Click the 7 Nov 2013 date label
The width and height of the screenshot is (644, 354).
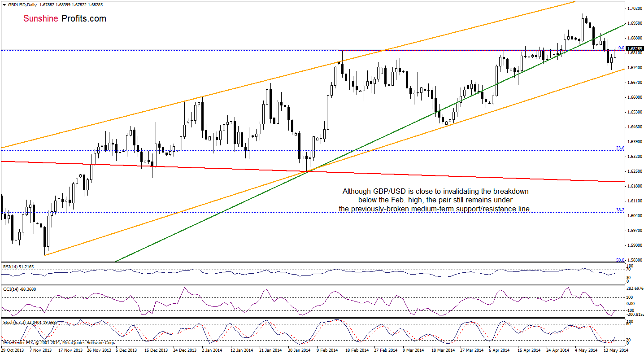point(41,350)
